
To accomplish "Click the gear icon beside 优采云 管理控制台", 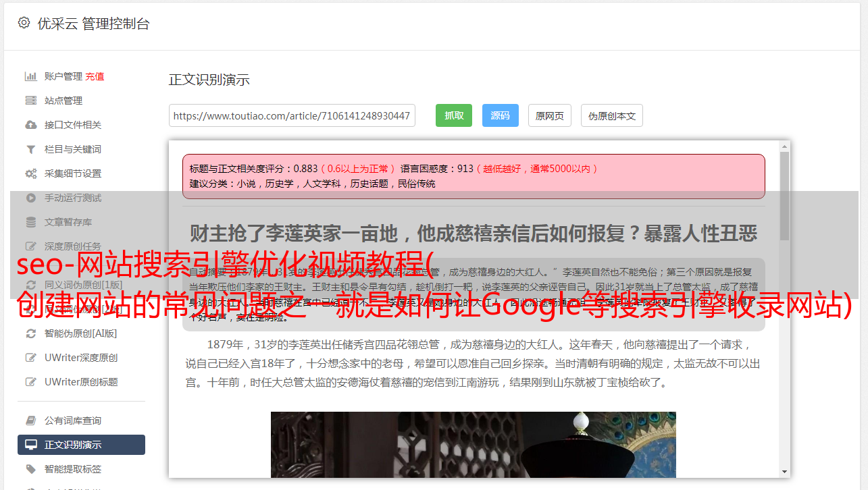I will click(x=24, y=23).
